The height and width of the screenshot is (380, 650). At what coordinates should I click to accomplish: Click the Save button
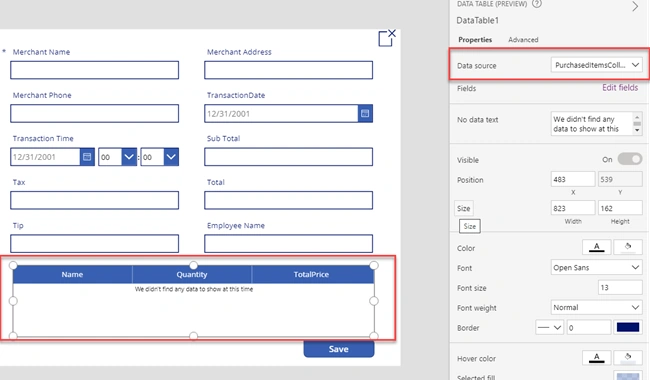tap(339, 349)
